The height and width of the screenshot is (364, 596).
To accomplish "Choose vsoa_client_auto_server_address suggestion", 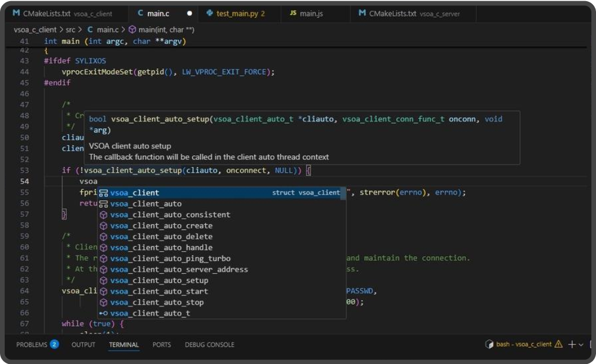I will point(222,269).
